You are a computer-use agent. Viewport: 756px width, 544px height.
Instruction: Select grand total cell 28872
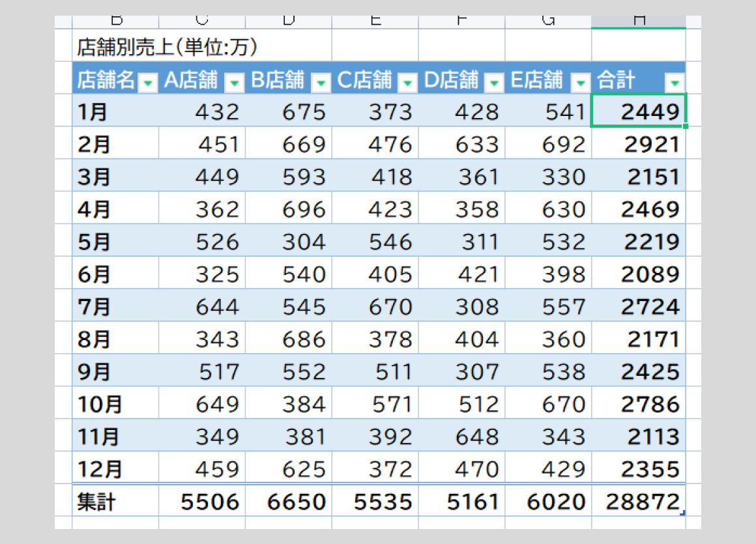click(639, 500)
